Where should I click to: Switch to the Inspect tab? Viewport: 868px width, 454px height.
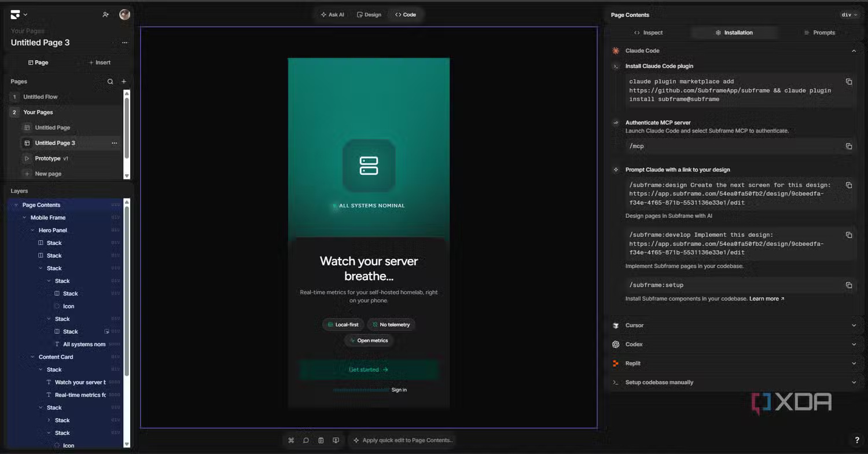648,32
